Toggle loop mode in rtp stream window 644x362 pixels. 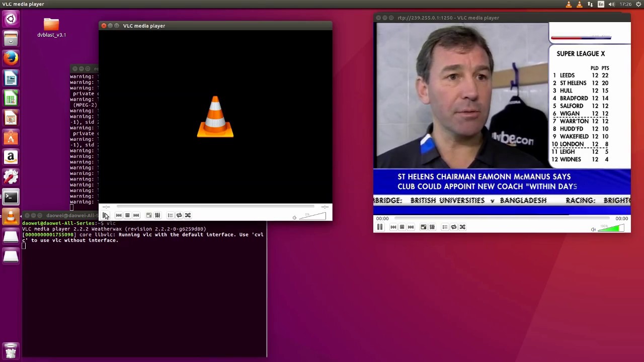[x=454, y=227]
